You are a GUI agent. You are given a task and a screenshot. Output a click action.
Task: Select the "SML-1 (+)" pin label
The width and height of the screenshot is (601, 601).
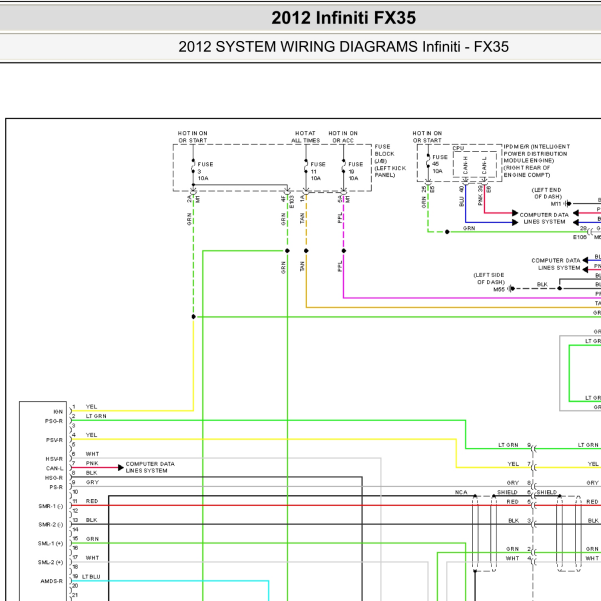tap(50, 544)
